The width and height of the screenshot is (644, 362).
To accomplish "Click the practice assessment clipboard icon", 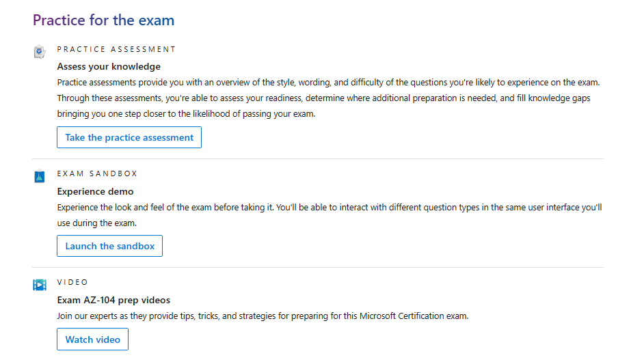I will coord(40,52).
